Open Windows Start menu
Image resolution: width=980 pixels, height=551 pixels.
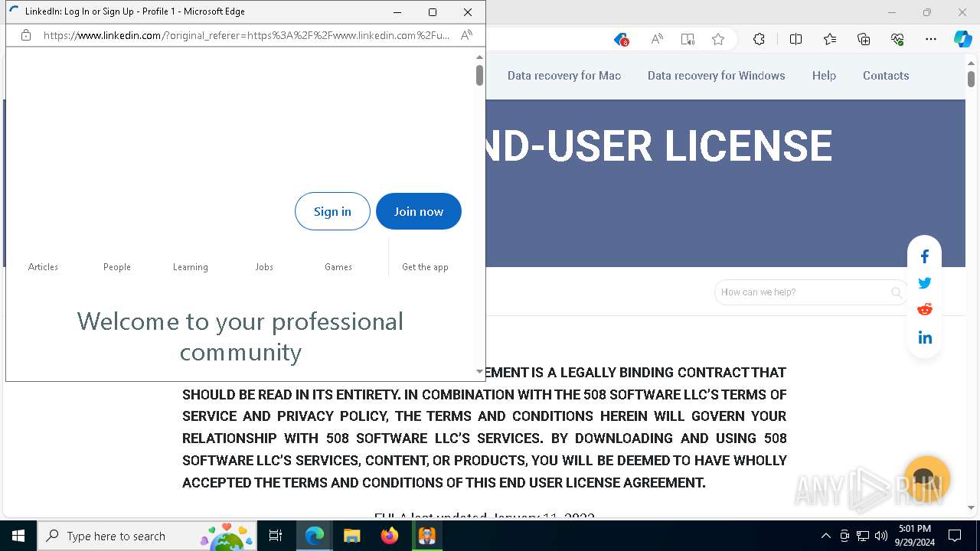pos(18,536)
